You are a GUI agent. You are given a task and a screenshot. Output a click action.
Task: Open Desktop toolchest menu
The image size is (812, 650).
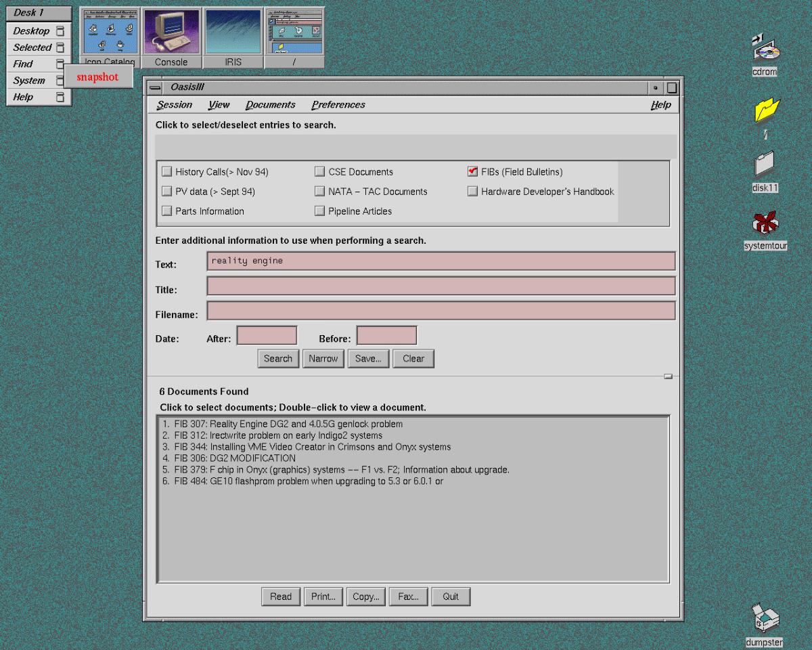[x=31, y=31]
